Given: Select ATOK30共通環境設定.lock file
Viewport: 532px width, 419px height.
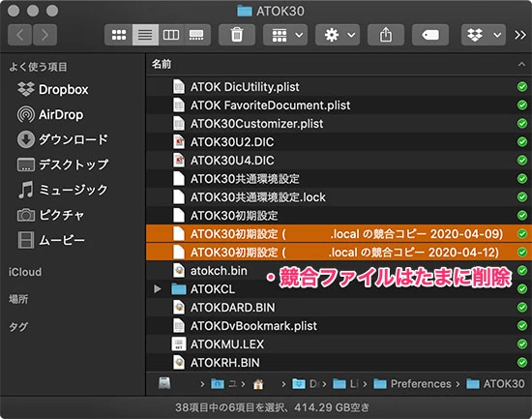Looking at the screenshot, I should tap(339, 197).
